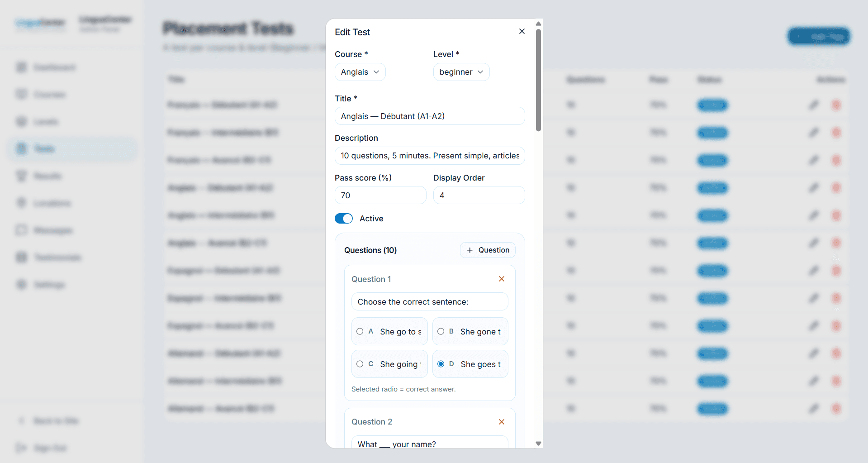The width and height of the screenshot is (868, 463).
Task: Click the dialog vertical scrollbar thumb
Action: click(538, 80)
